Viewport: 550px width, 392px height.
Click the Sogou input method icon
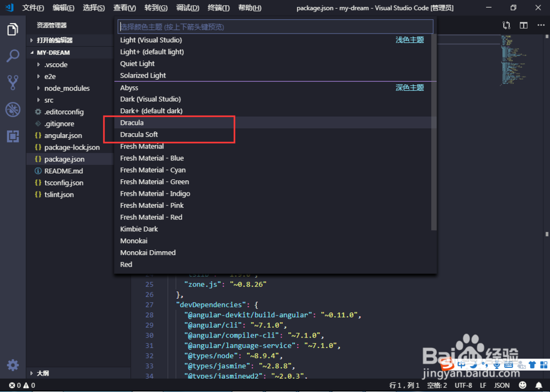447,365
